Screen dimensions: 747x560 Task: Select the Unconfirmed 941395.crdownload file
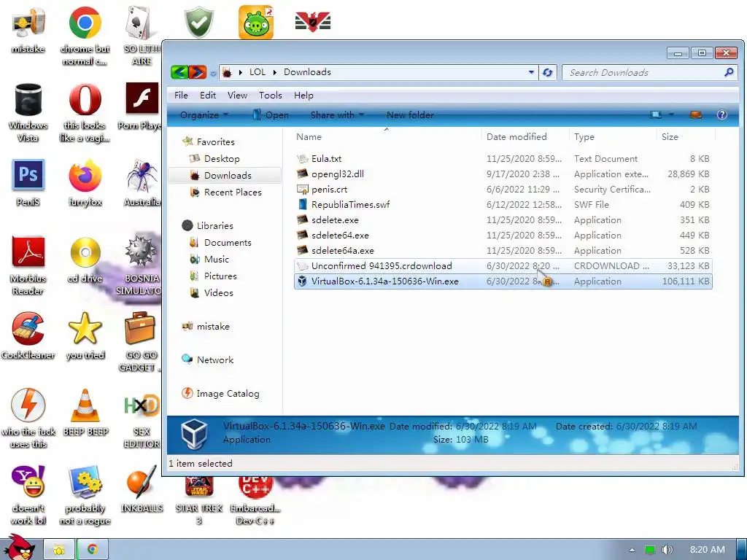[503, 265]
